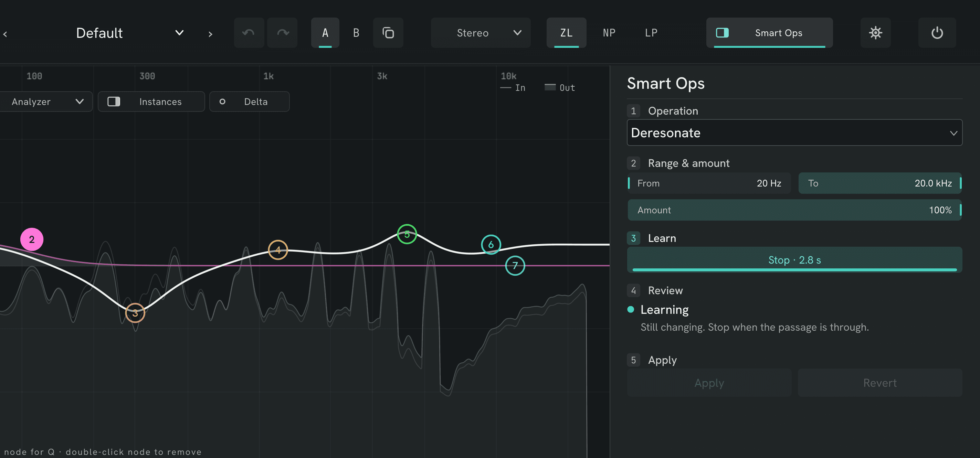Click the In legend in analyzer
This screenshot has height=458, width=980.
click(x=513, y=87)
